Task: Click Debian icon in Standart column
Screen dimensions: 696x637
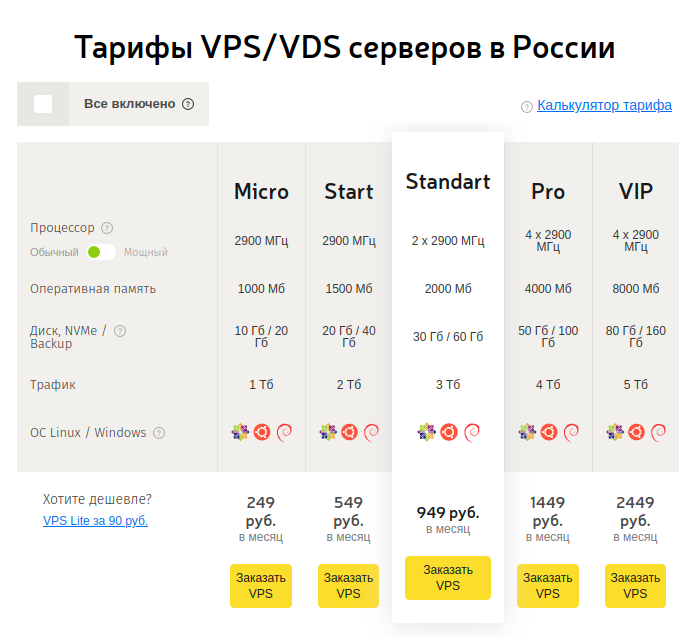Action: 471,432
